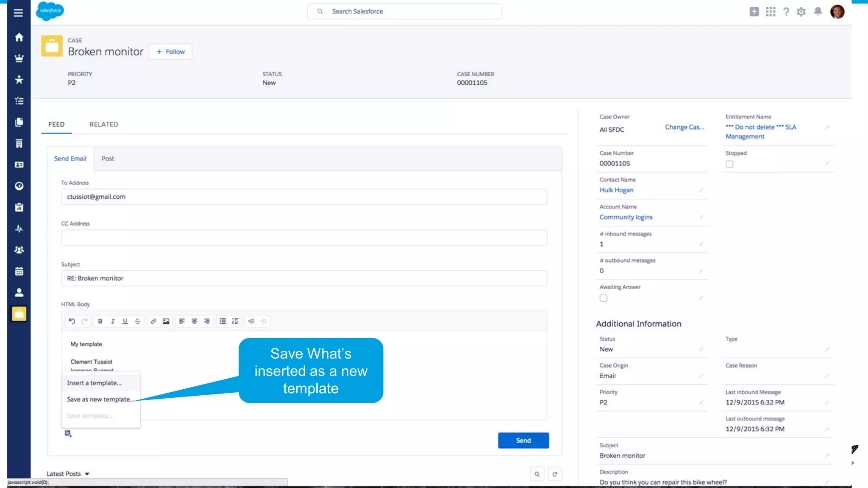Open the App Launcher grid

point(771,11)
